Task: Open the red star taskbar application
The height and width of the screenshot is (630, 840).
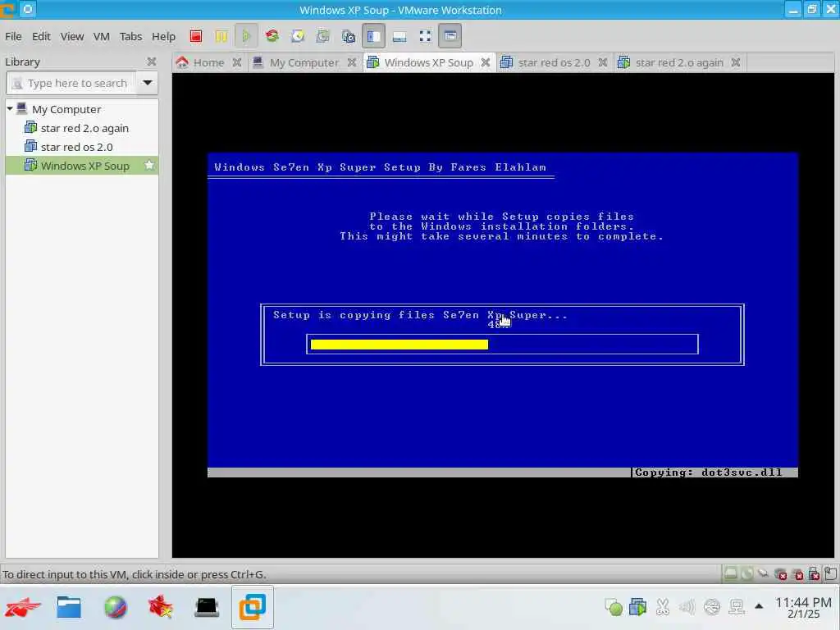Action: coord(161,608)
